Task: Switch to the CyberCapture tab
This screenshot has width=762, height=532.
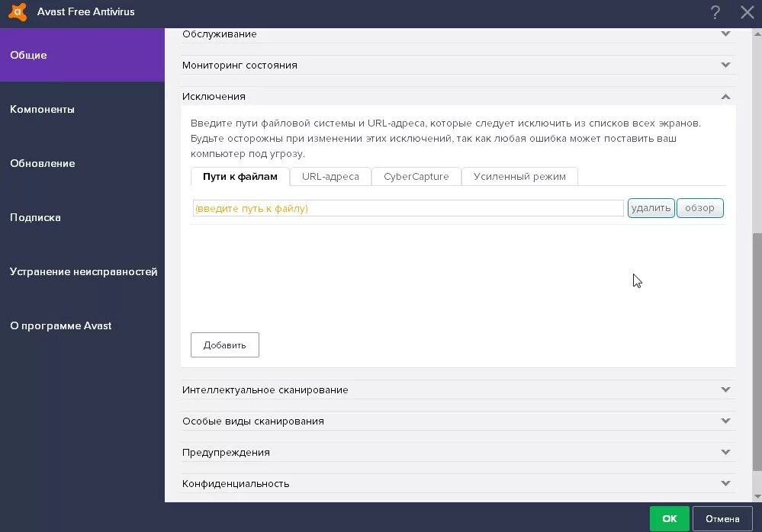Action: click(416, 177)
